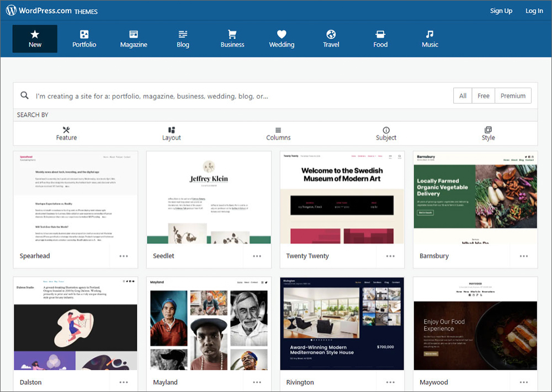
Task: Expand the Style search filter
Action: point(488,133)
